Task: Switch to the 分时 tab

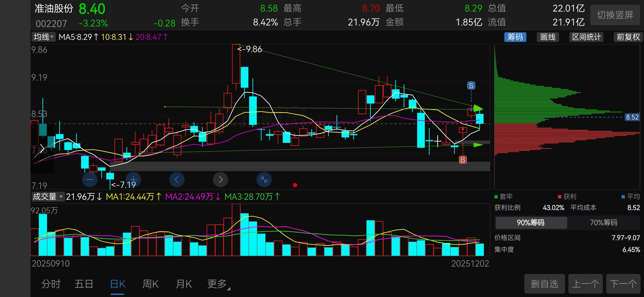Action: point(51,284)
